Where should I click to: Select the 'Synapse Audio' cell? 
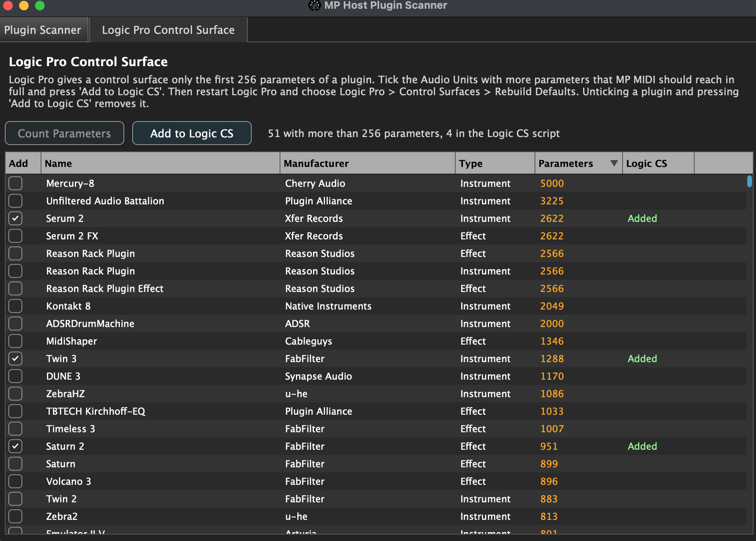pos(319,376)
